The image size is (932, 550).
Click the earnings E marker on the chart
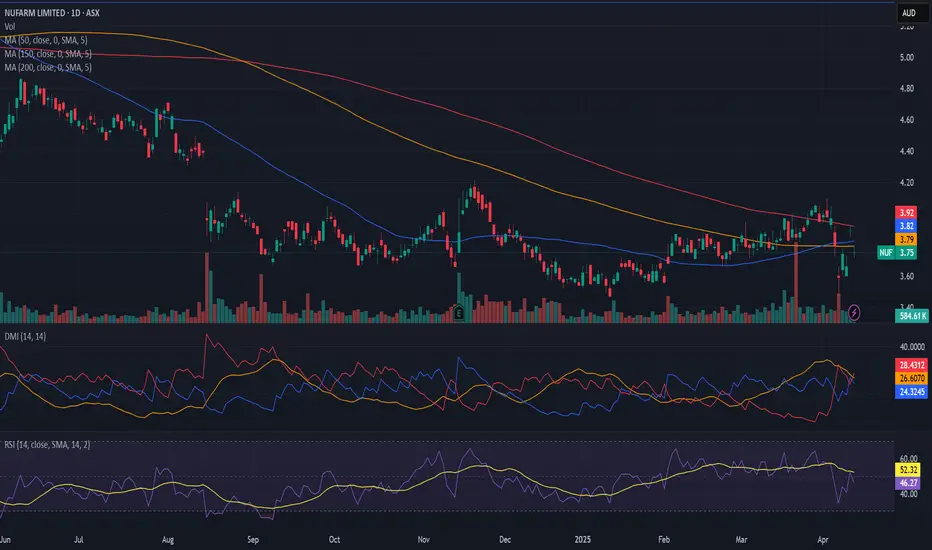[x=458, y=312]
